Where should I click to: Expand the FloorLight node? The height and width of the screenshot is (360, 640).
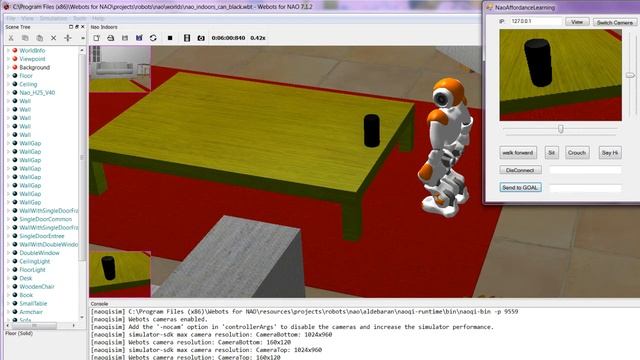(8, 270)
